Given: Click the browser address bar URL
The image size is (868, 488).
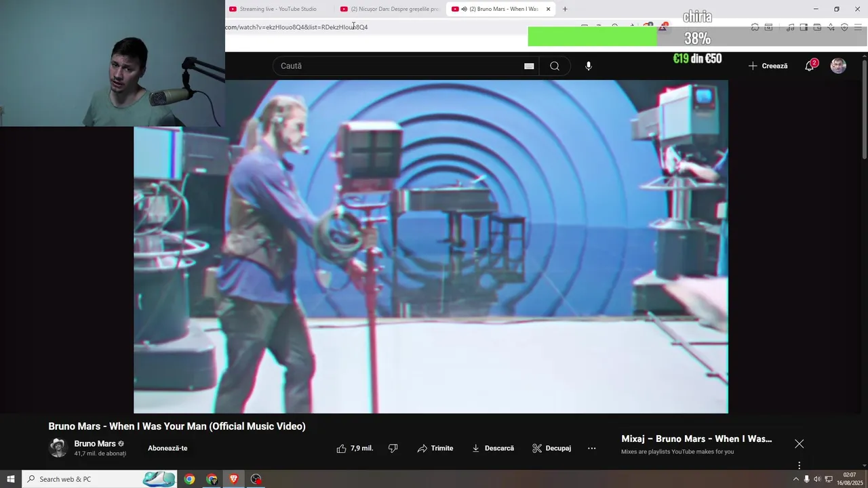Looking at the screenshot, I should pos(296,27).
